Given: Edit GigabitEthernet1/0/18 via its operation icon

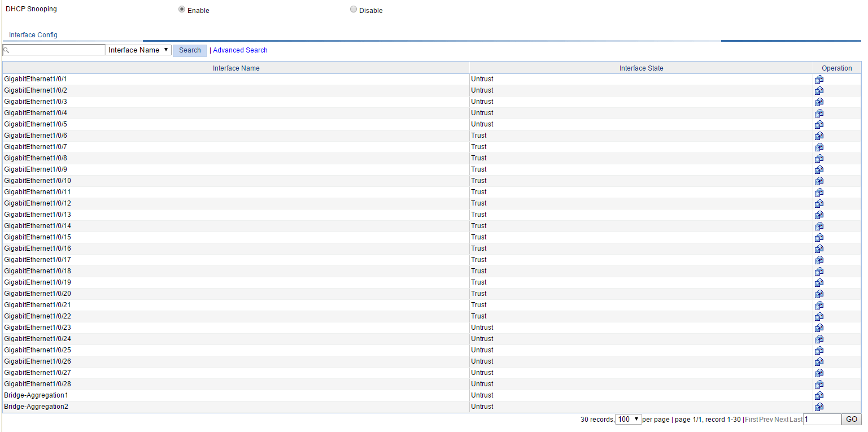Looking at the screenshot, I should point(819,272).
